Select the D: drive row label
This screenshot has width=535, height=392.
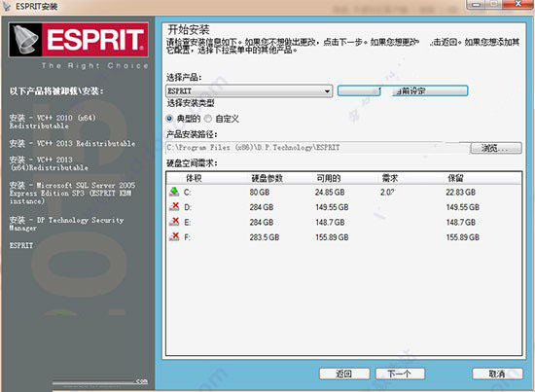click(x=188, y=207)
